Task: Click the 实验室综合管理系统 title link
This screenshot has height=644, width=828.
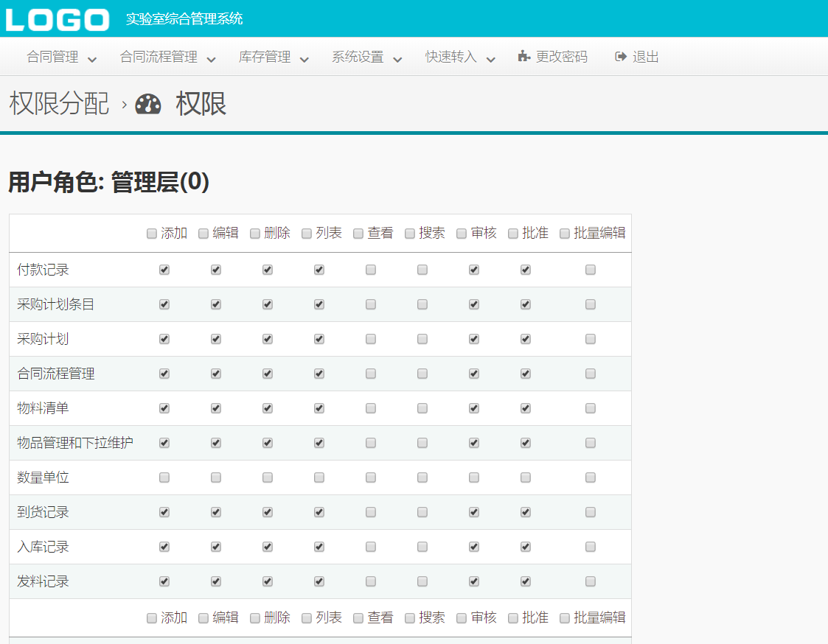Action: (x=184, y=19)
